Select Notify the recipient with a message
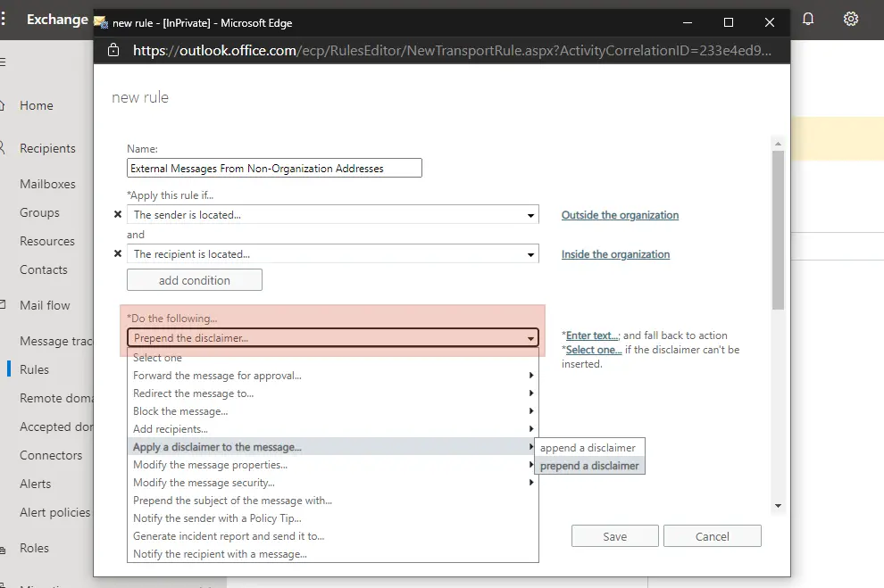 333,553
